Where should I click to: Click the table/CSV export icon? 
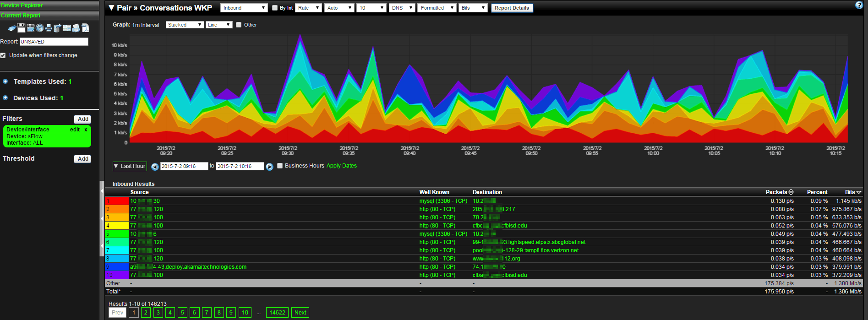click(x=67, y=28)
